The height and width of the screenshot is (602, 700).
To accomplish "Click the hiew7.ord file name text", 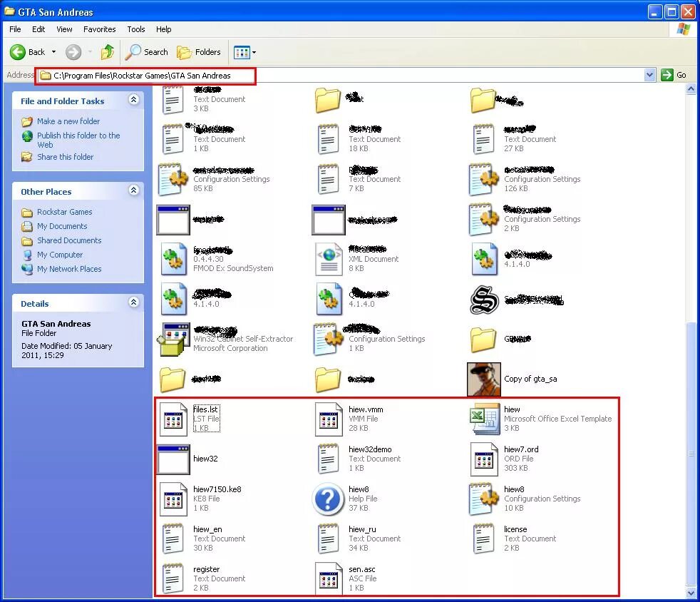I will (521, 449).
